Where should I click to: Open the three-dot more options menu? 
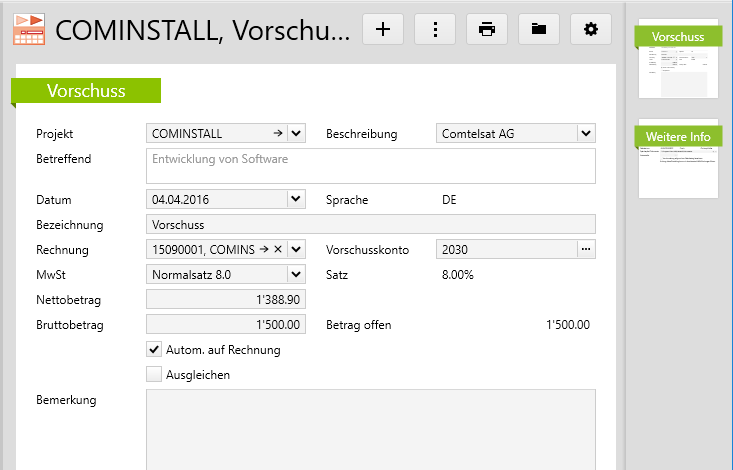tap(435, 29)
